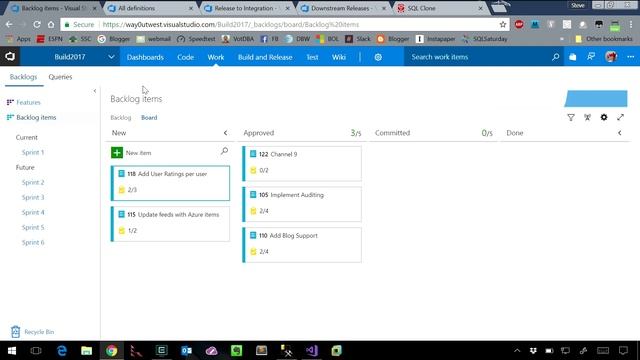Open the Slack bookmark
Image resolution: width=640 pixels, height=360 pixels.
[x=358, y=39]
